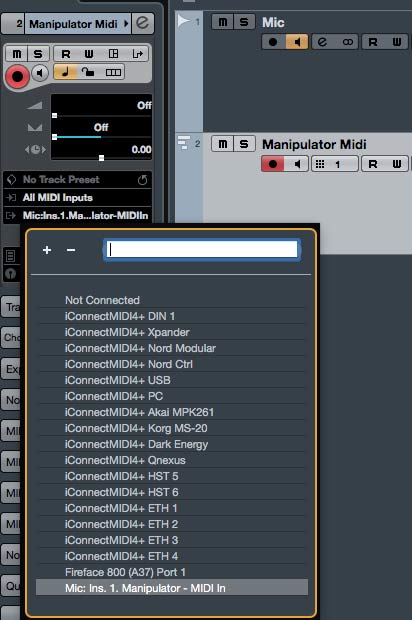Toggle record enable in the inspector
412x620 pixels.
point(17,76)
